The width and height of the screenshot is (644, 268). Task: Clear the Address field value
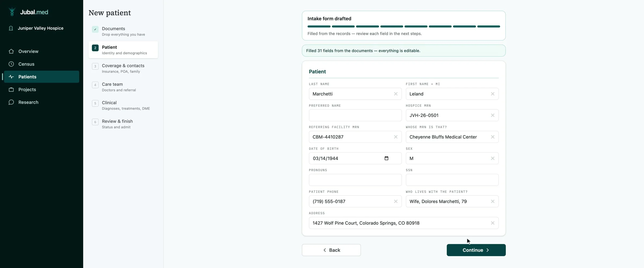pos(492,223)
